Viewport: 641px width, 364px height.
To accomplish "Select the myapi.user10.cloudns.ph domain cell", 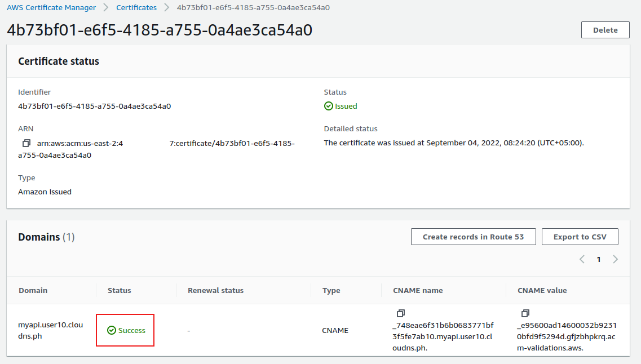I will pos(50,330).
